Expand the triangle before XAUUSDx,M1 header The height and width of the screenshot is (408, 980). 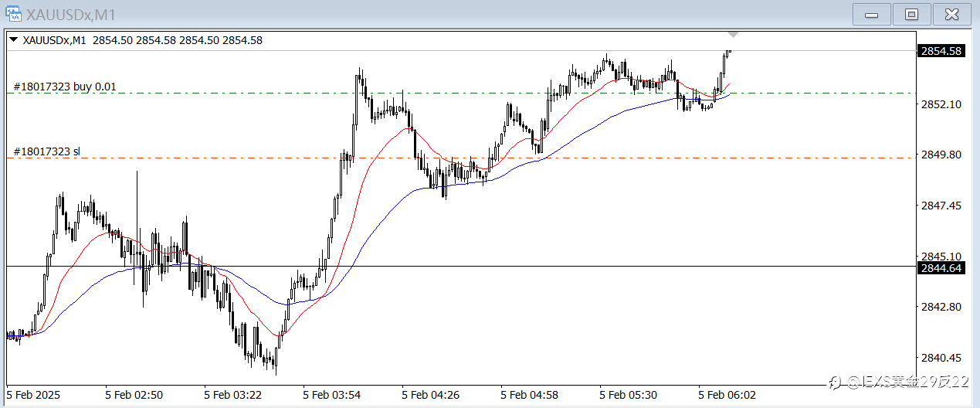[14, 39]
